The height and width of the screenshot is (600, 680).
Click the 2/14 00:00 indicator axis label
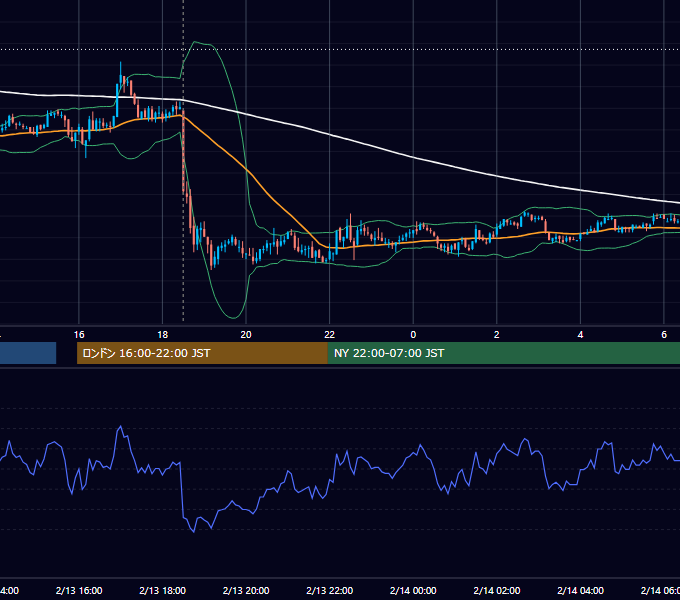pos(413,590)
